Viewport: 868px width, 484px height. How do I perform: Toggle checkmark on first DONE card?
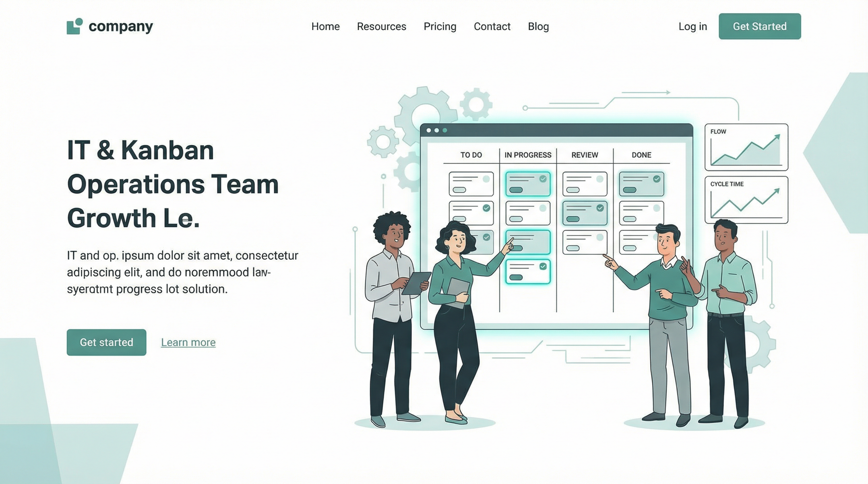pos(657,179)
